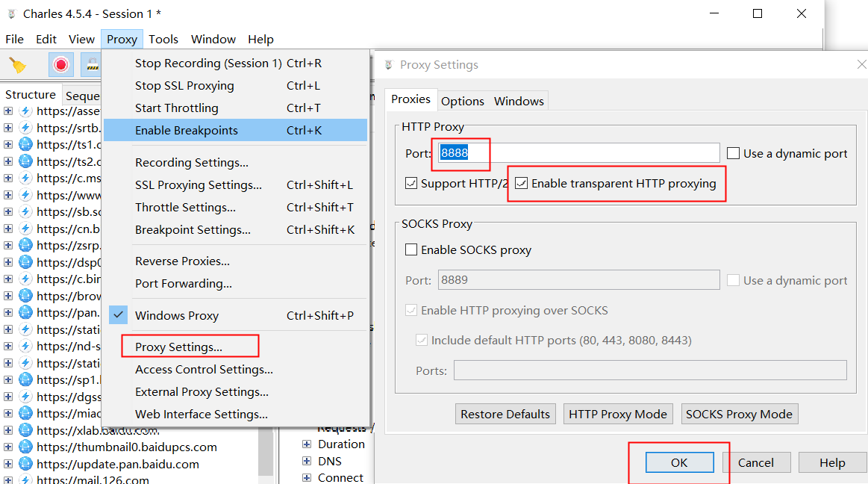Expand the Connect row
The height and width of the screenshot is (484, 868).
307,477
